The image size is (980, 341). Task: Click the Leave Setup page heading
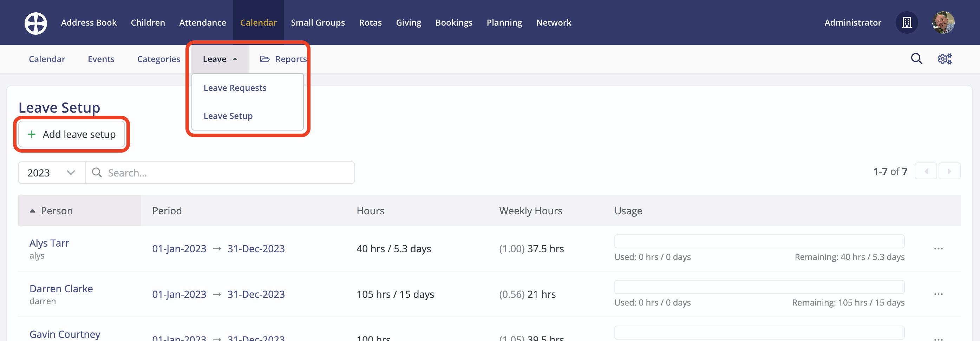click(59, 108)
